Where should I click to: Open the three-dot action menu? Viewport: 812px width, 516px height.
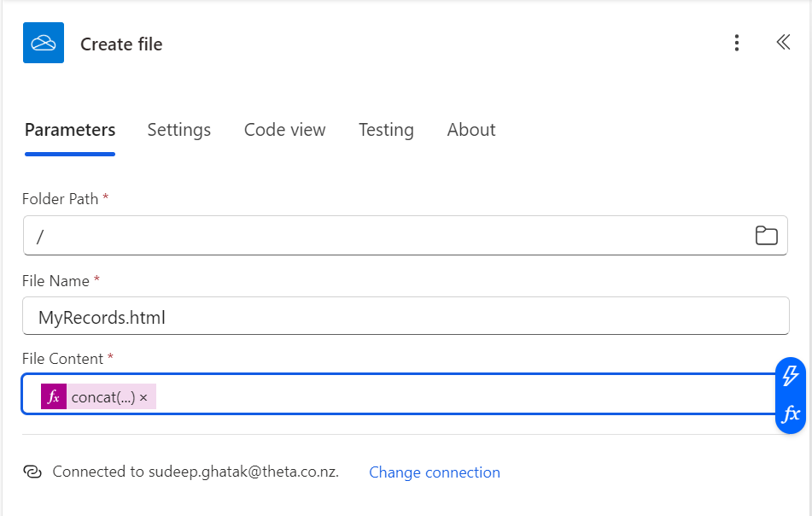736,43
